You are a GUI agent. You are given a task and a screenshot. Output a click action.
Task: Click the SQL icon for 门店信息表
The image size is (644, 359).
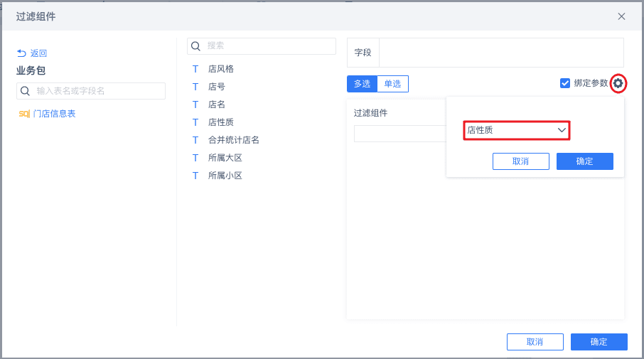coord(24,113)
